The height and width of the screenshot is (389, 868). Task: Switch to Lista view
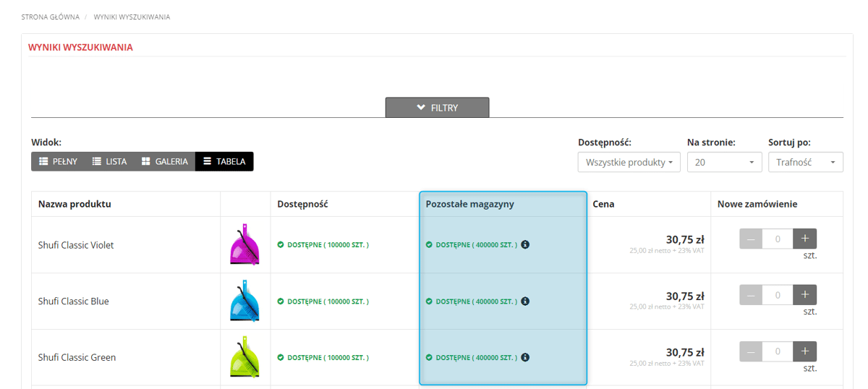coord(109,161)
